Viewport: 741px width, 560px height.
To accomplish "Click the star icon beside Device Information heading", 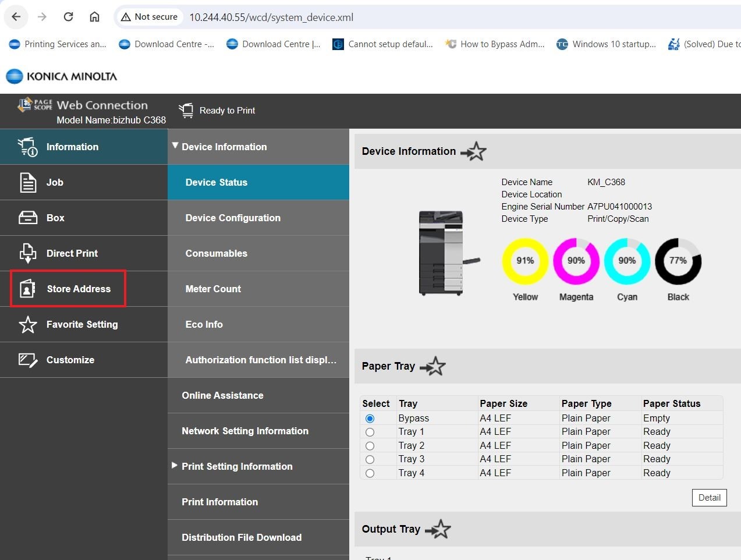I will pyautogui.click(x=473, y=151).
